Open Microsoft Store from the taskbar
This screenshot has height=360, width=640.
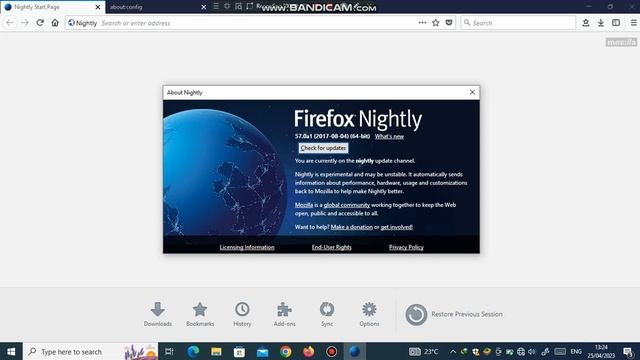point(240,351)
